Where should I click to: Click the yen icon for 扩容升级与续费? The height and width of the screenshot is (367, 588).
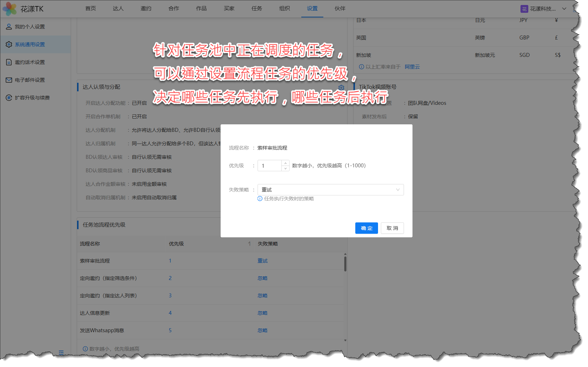tap(9, 98)
